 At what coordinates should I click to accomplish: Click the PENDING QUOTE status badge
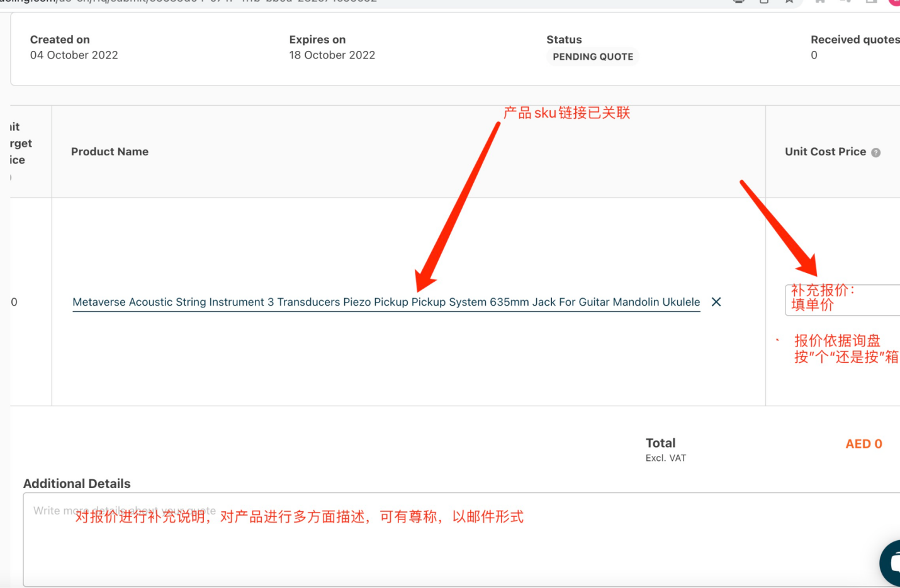point(592,57)
